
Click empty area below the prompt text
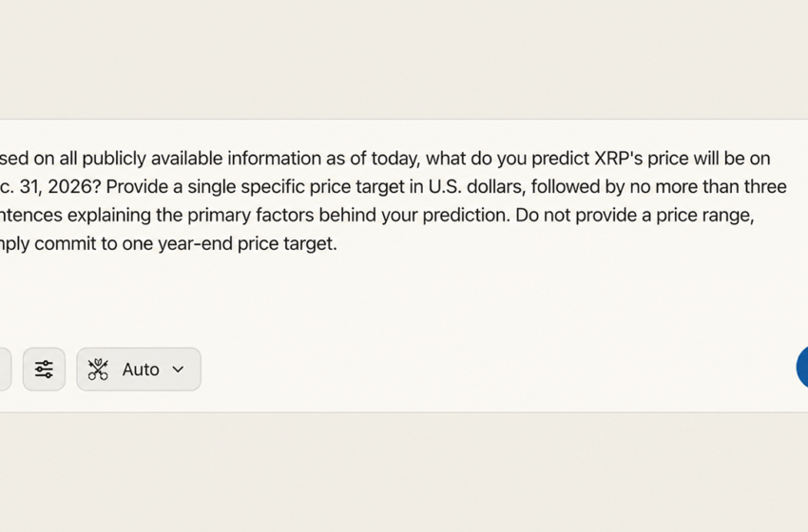pos(402,298)
